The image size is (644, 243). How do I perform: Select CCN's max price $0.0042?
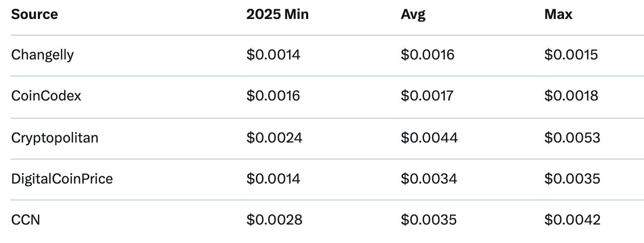(572, 220)
